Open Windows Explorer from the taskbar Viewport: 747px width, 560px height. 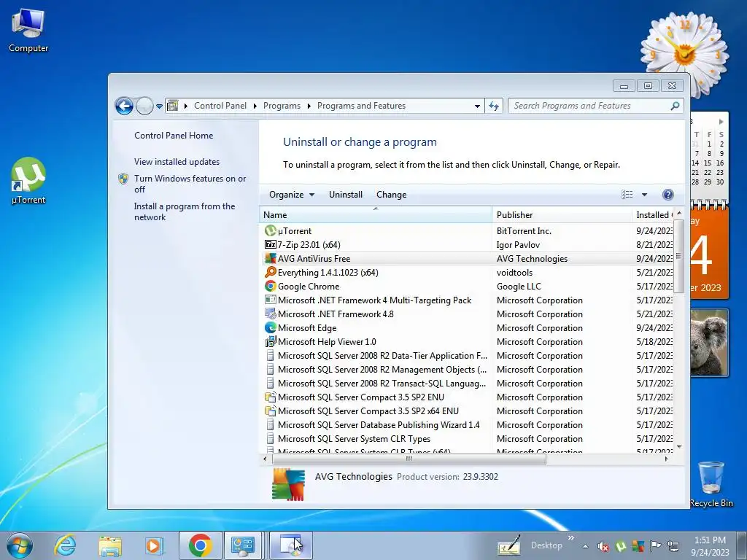coord(110,545)
